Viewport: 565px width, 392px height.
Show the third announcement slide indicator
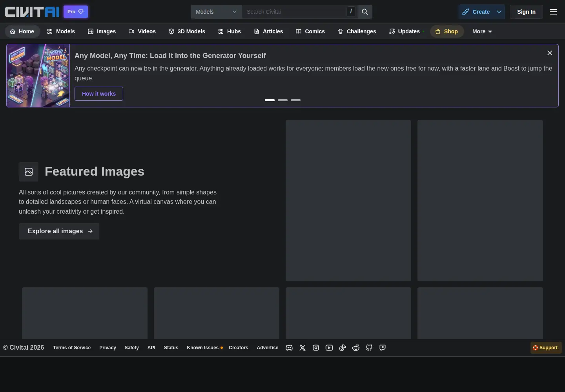coord(295,100)
